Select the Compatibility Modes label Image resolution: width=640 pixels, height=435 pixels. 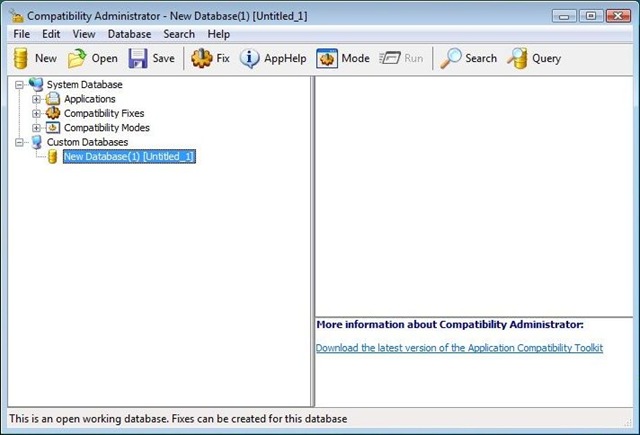pyautogui.click(x=107, y=127)
